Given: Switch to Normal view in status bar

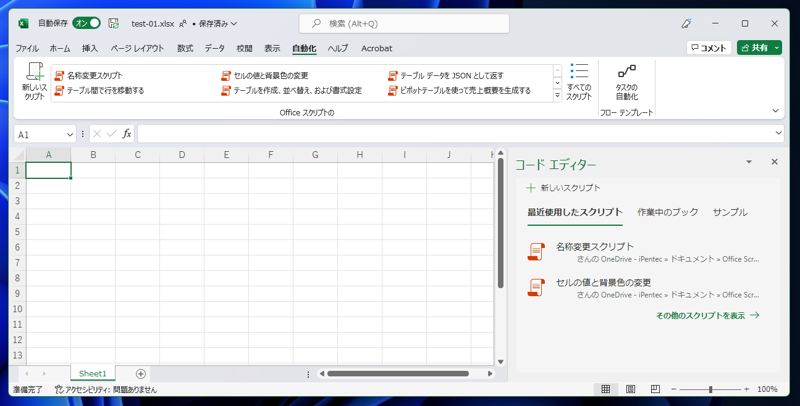Looking at the screenshot, I should click(x=606, y=389).
